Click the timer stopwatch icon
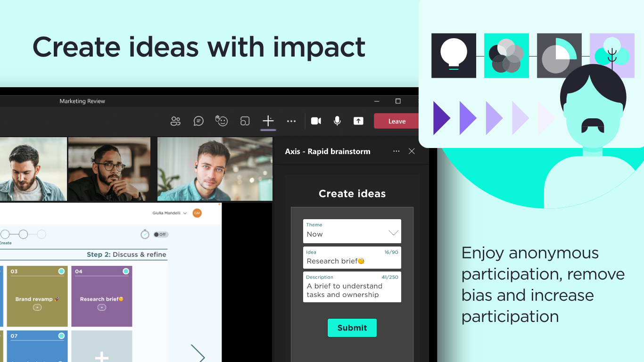Image resolution: width=644 pixels, height=362 pixels. point(145,234)
